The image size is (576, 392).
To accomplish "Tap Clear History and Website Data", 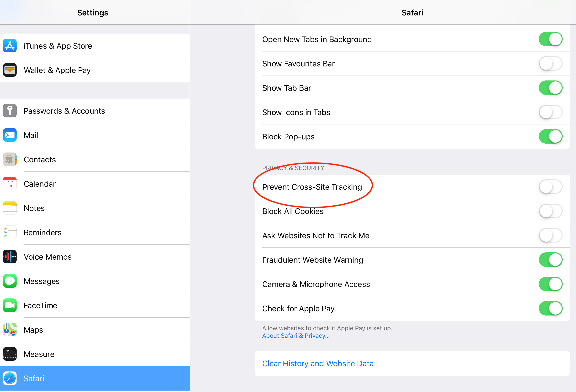I will 412,363.
